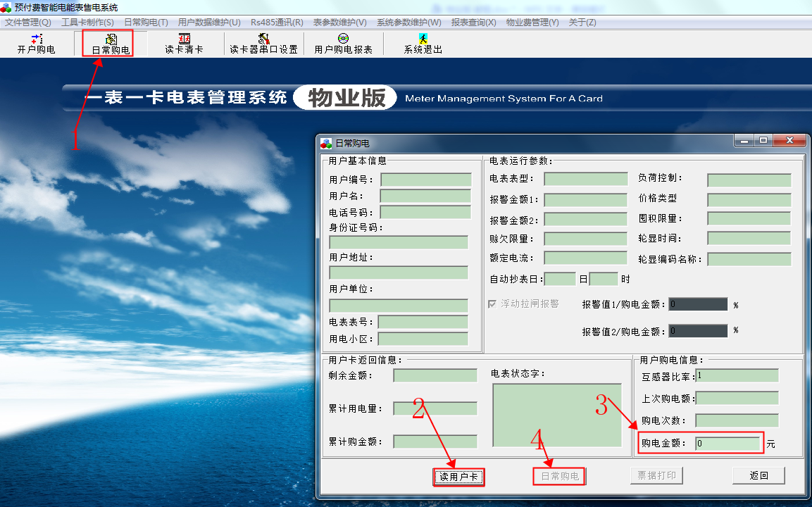Click the 日常购电 button at dialog bottom
The height and width of the screenshot is (507, 812).
click(x=559, y=477)
